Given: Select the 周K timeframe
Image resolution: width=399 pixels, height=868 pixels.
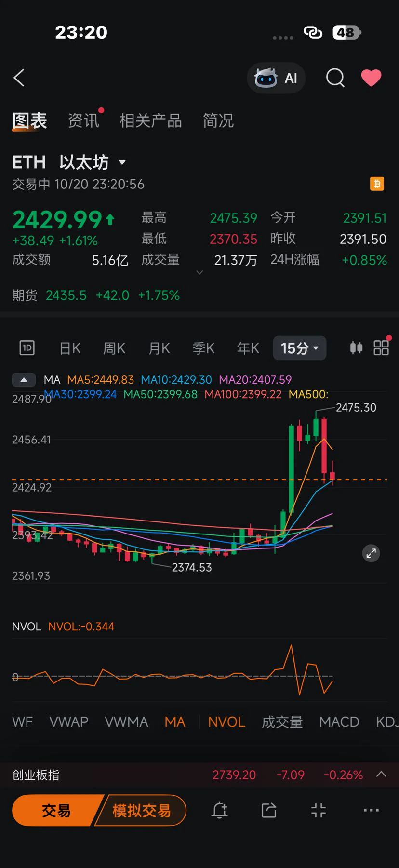Looking at the screenshot, I should coord(114,348).
